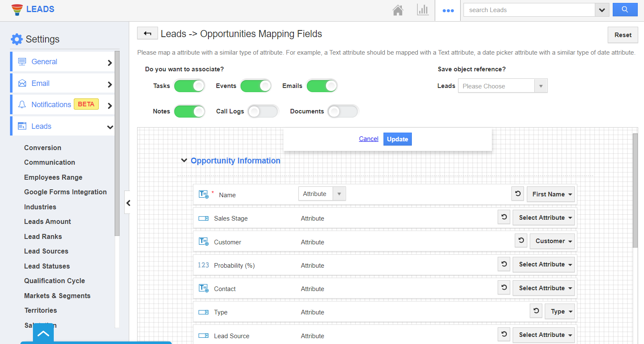Expand the General settings menu

(x=110, y=63)
